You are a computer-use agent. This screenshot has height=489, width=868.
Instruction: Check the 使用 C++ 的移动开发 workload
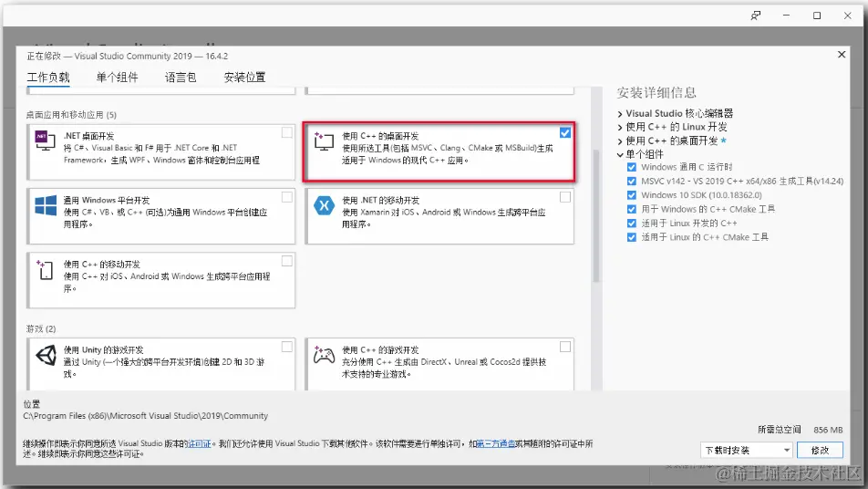click(x=286, y=261)
